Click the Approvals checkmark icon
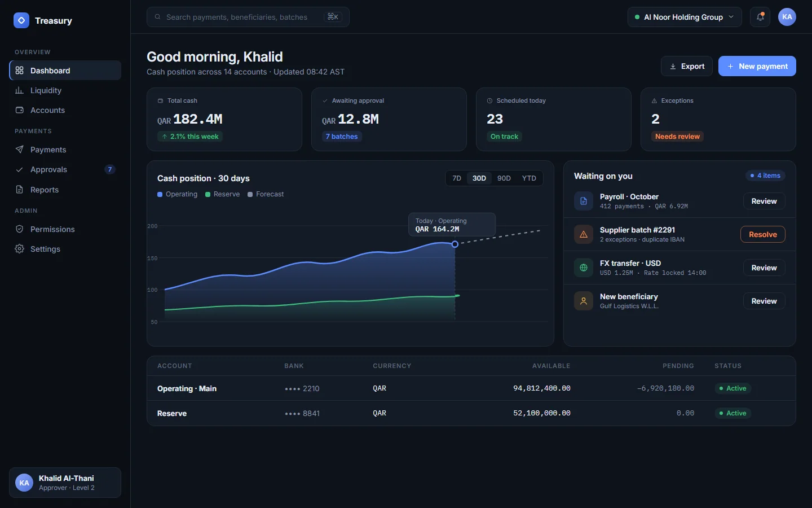 pyautogui.click(x=20, y=169)
